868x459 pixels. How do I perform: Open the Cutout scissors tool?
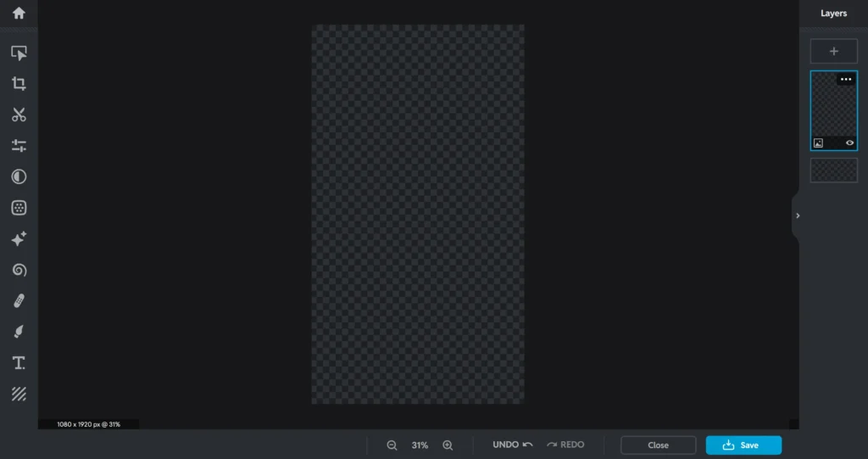pos(19,115)
